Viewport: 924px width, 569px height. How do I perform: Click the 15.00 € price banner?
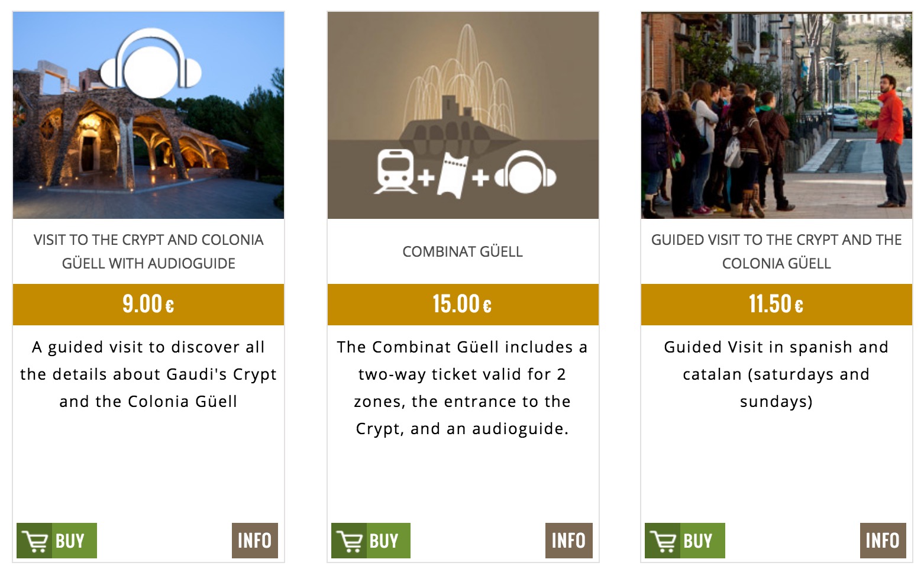463,305
